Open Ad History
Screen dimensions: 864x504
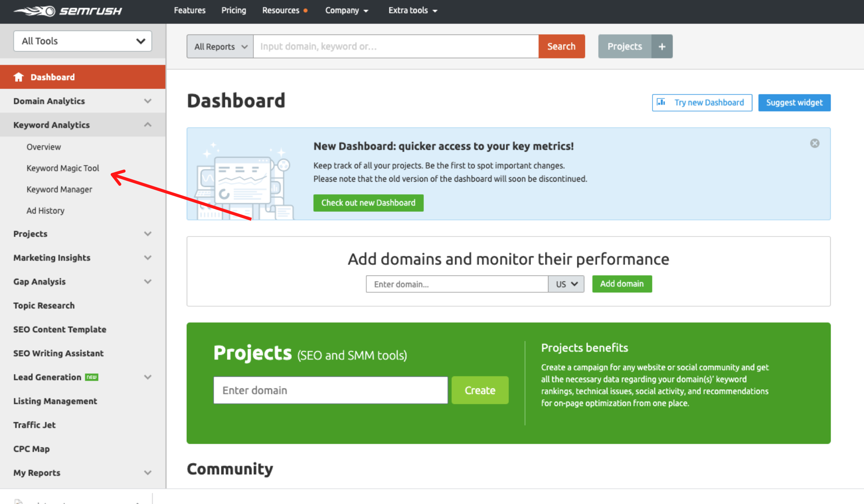click(45, 210)
